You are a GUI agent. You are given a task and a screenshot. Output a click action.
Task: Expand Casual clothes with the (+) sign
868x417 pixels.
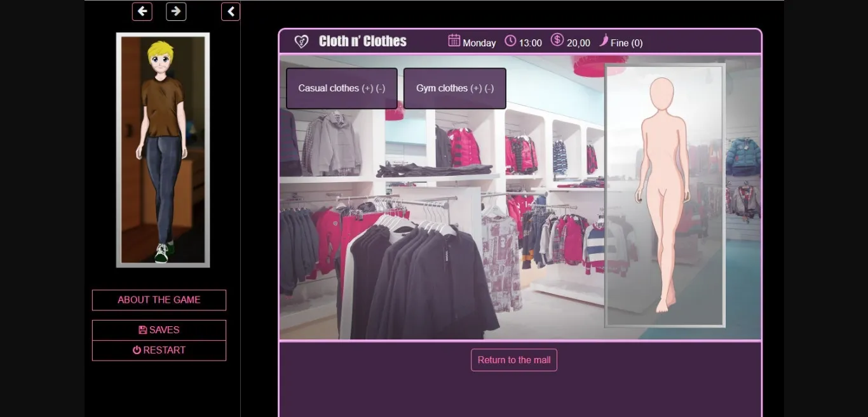[367, 88]
